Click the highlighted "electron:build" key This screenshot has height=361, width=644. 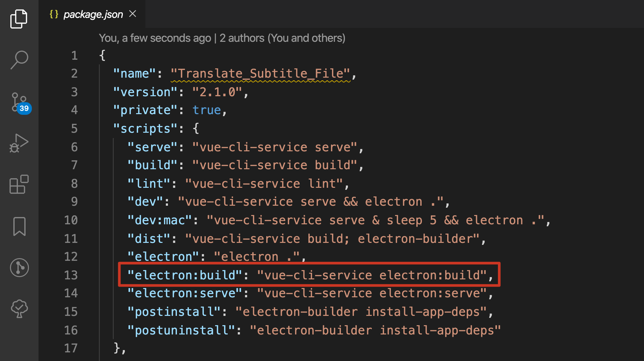tap(185, 275)
